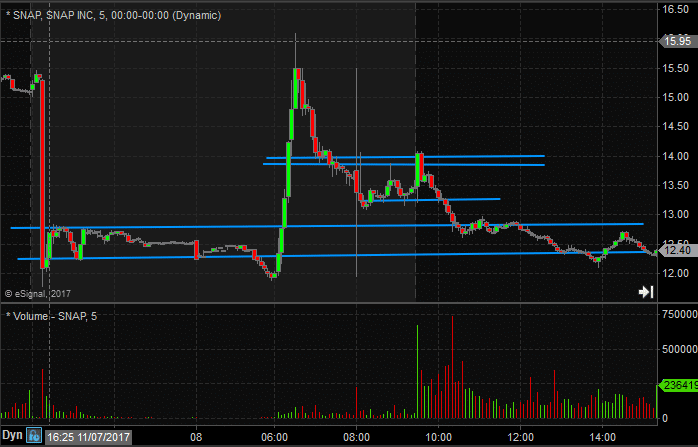Click the 12.40 last price tag
Image resolution: width=698 pixels, height=447 pixels.
point(677,251)
